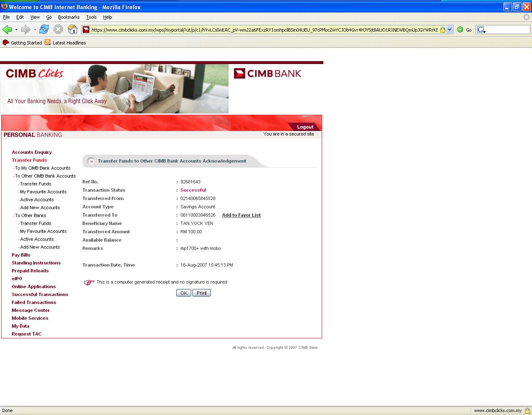Click the eIPO sidebar link
532x415 pixels.
(17, 279)
